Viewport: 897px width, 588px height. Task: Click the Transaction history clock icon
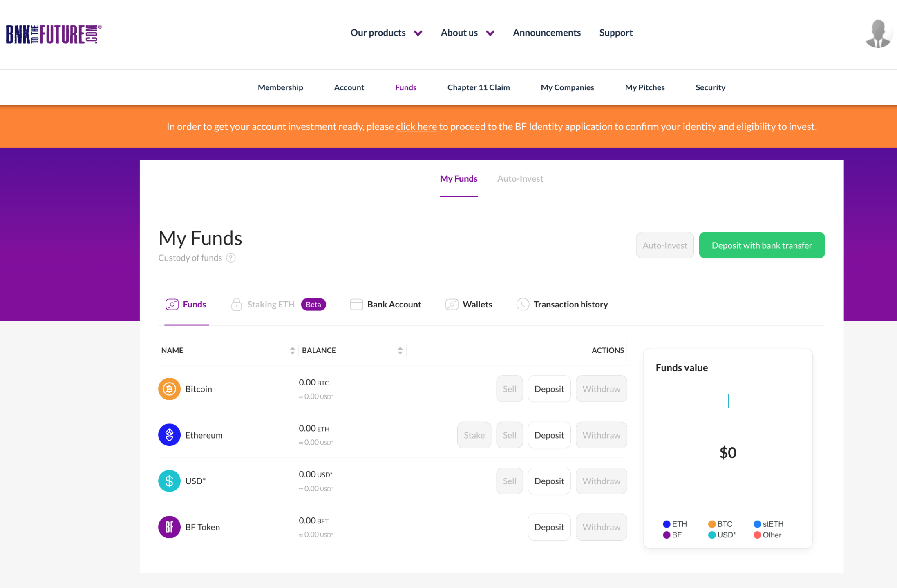523,305
